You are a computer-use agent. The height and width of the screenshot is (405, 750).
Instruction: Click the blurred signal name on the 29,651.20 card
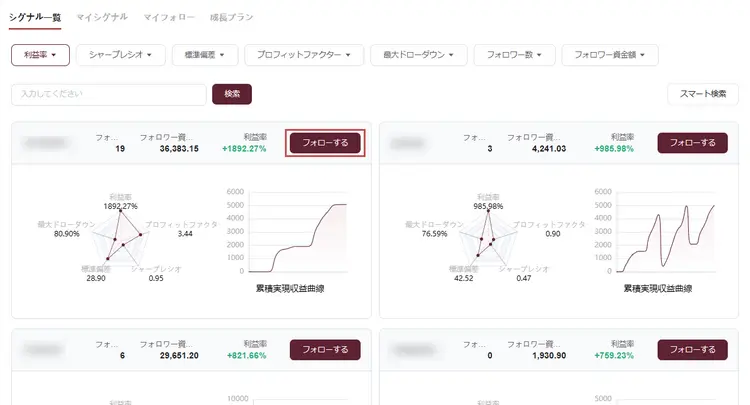coord(43,350)
